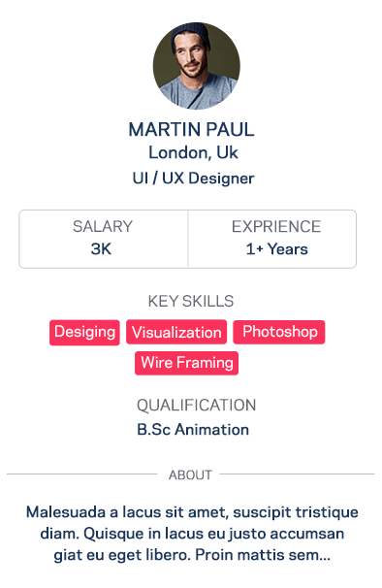Expand the truncated about paragraph text
This screenshot has height=588, width=382.
[192, 534]
